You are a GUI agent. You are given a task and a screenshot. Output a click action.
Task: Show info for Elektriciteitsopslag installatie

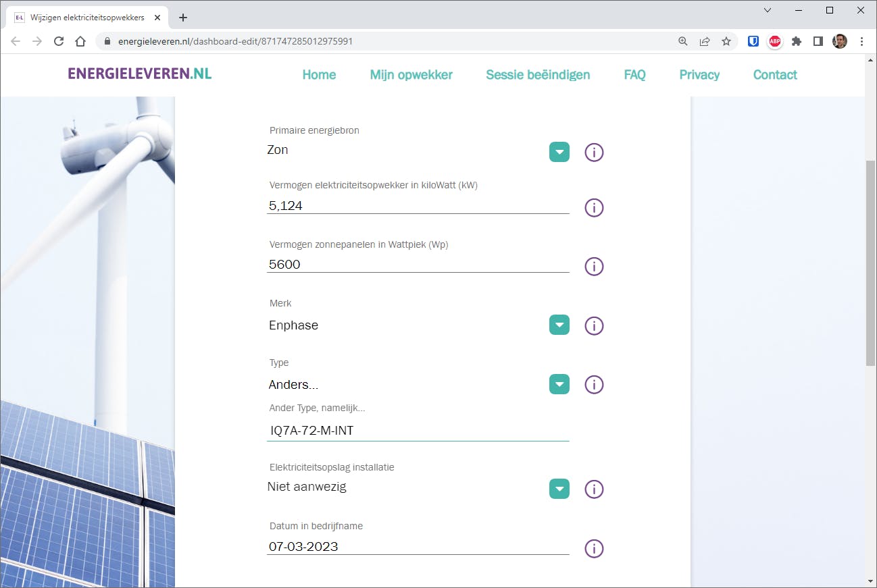pos(594,489)
